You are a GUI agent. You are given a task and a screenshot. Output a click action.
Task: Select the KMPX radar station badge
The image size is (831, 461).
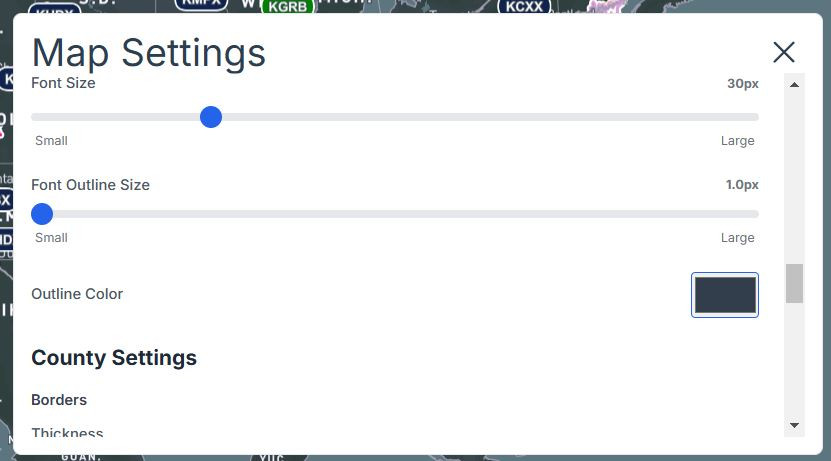[201, 4]
